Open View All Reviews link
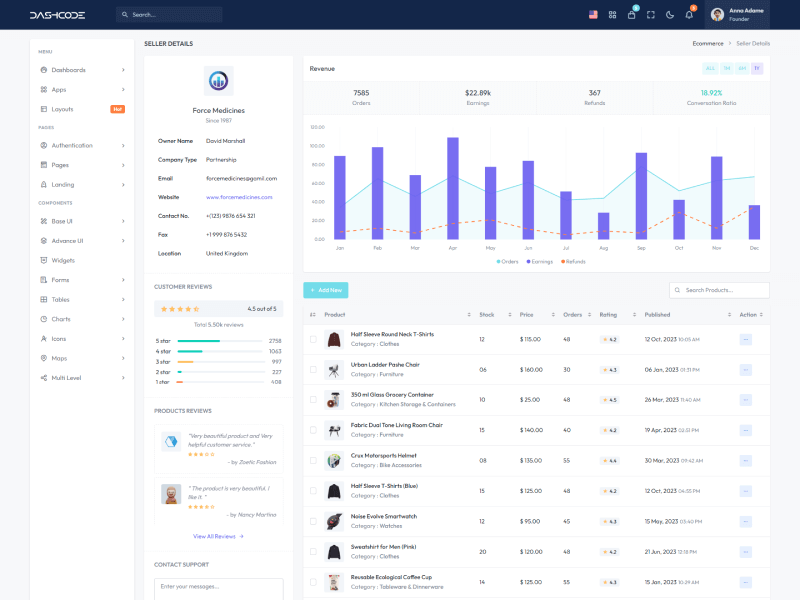 pyautogui.click(x=218, y=536)
